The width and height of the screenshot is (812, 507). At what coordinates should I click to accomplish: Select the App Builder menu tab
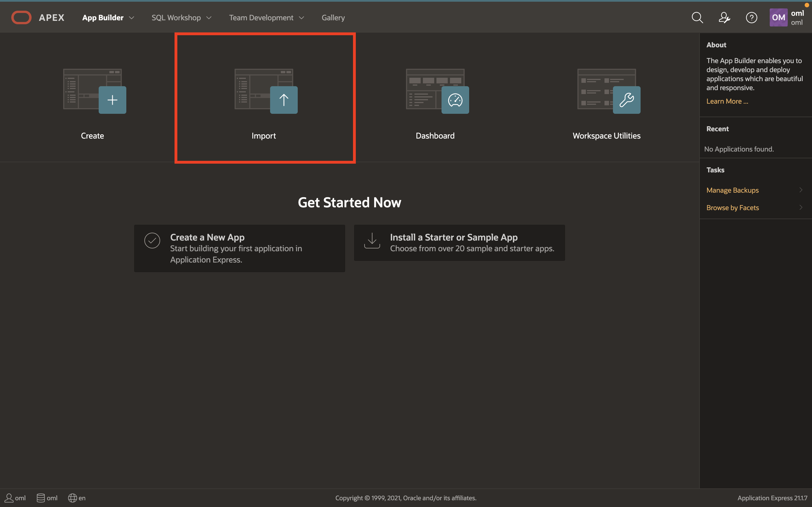103,18
